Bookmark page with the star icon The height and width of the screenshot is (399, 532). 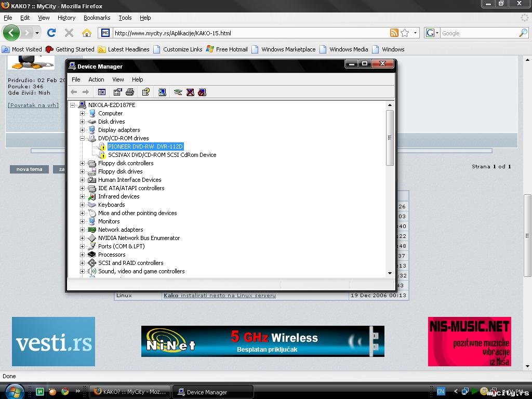404,33
